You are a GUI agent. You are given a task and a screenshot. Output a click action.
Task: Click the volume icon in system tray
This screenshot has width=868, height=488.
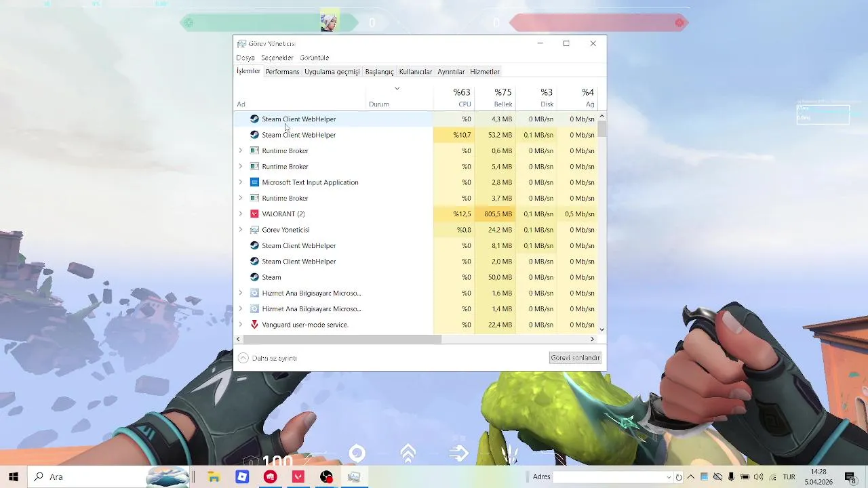tap(758, 477)
